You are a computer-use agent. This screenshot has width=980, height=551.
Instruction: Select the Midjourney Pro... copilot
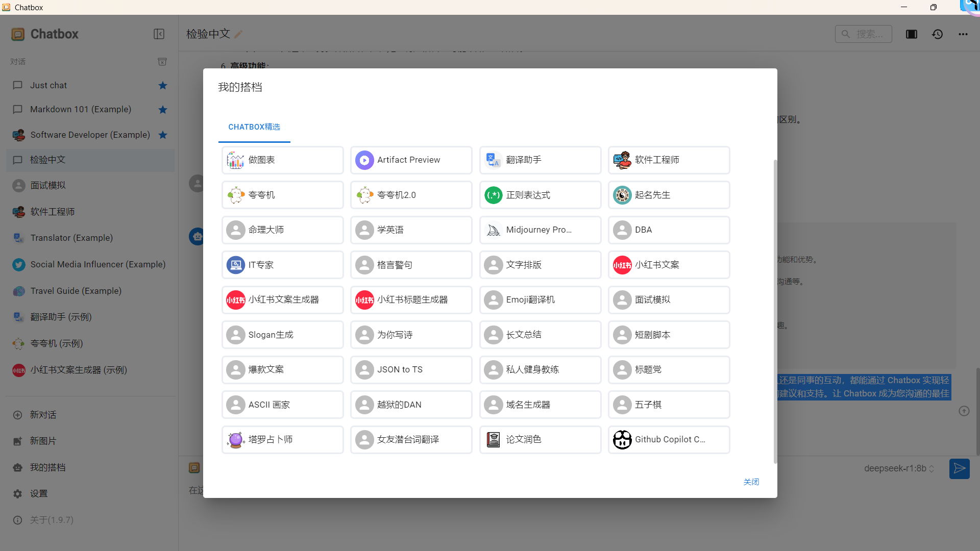(x=541, y=230)
